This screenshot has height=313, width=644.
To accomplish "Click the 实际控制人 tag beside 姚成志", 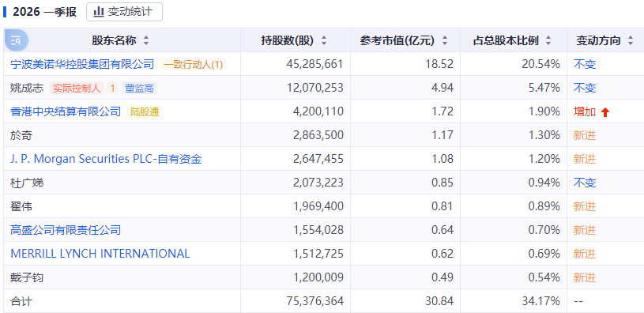I will (x=77, y=88).
